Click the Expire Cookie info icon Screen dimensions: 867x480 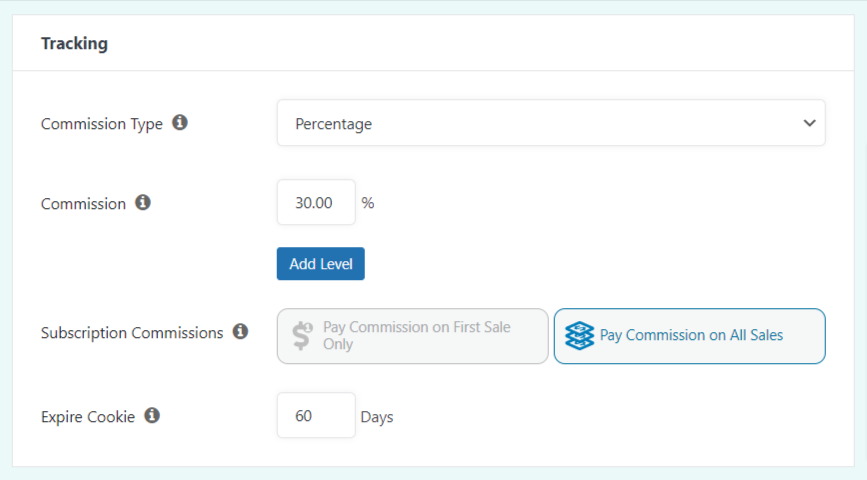(x=152, y=415)
